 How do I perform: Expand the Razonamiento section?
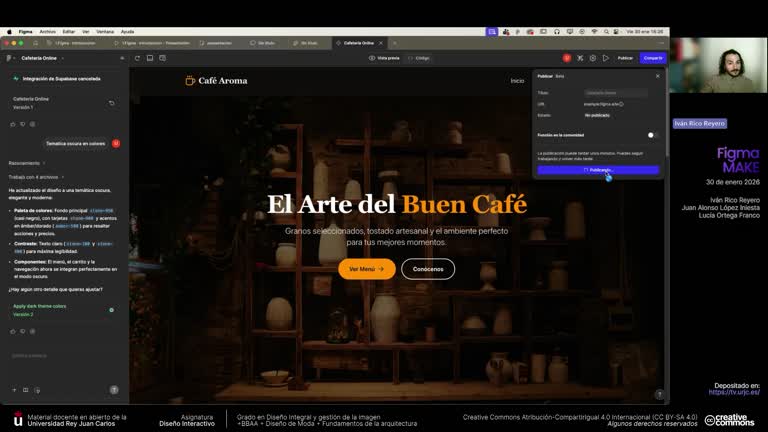(26, 163)
